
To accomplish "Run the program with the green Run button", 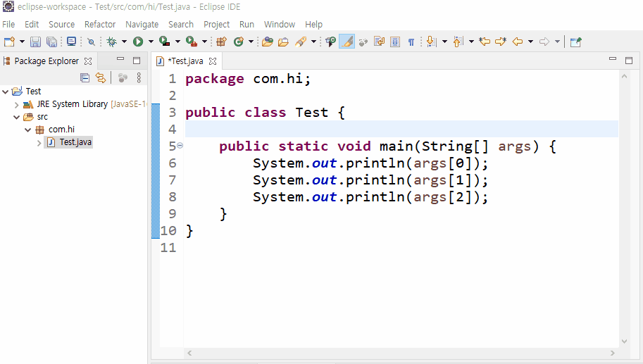I will 138,42.
